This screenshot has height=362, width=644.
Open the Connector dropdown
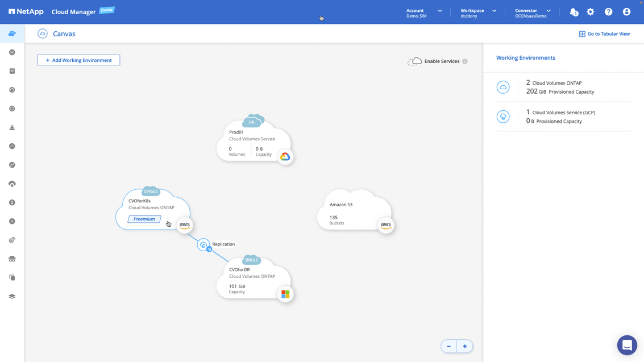click(x=533, y=13)
